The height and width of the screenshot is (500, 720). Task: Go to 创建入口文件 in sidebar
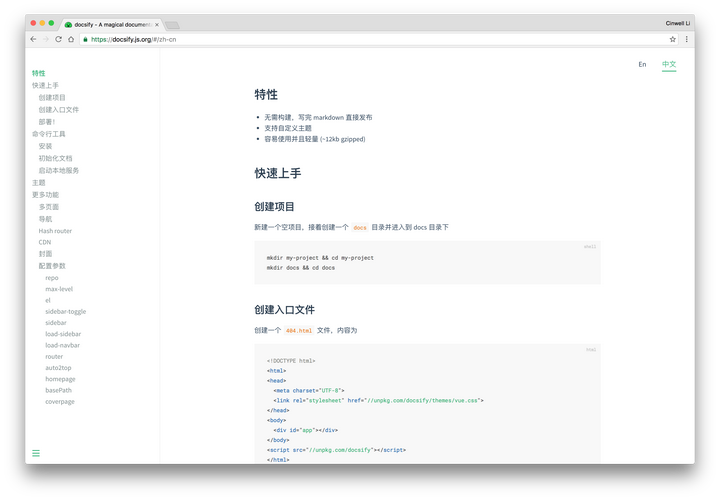point(58,110)
